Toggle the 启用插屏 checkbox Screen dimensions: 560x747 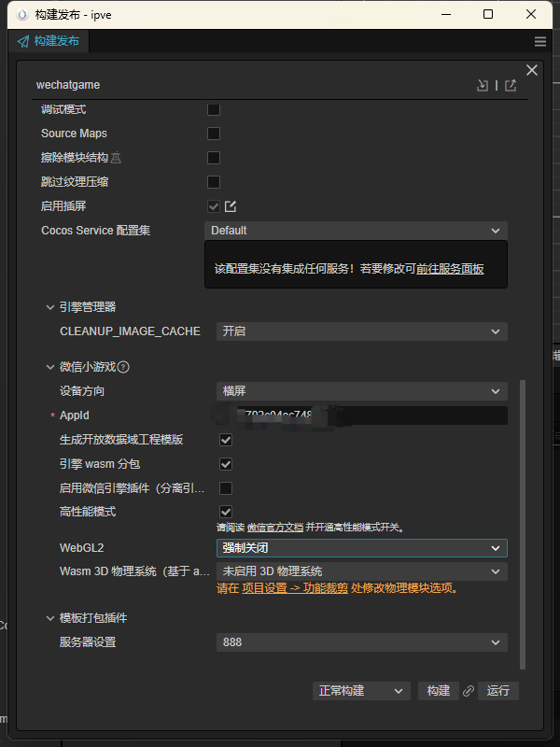point(214,206)
